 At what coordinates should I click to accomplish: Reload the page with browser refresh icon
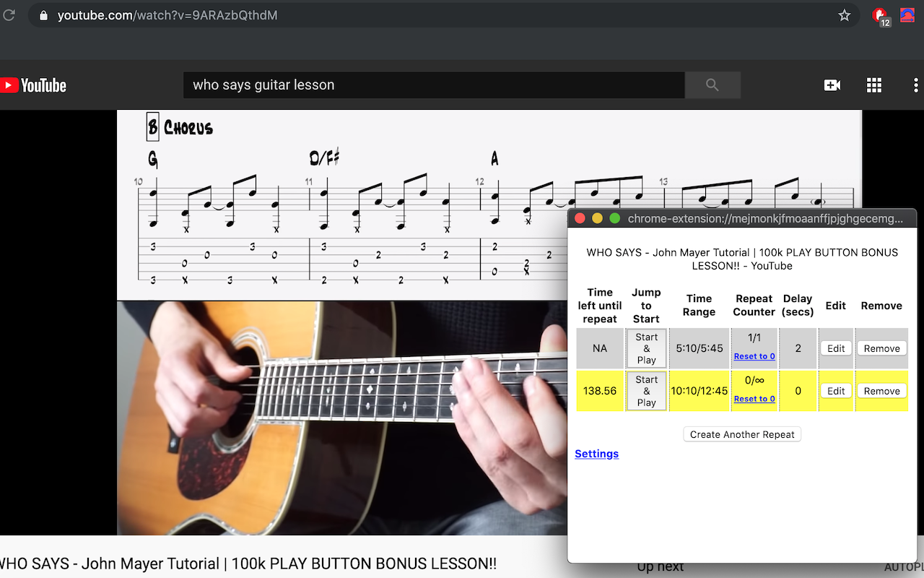click(x=9, y=14)
